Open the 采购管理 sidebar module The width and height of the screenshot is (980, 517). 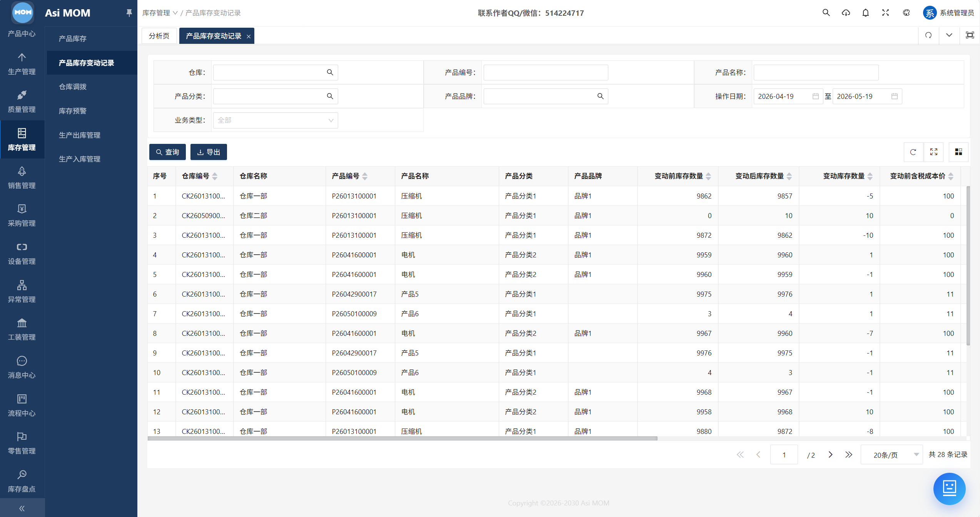(22, 215)
